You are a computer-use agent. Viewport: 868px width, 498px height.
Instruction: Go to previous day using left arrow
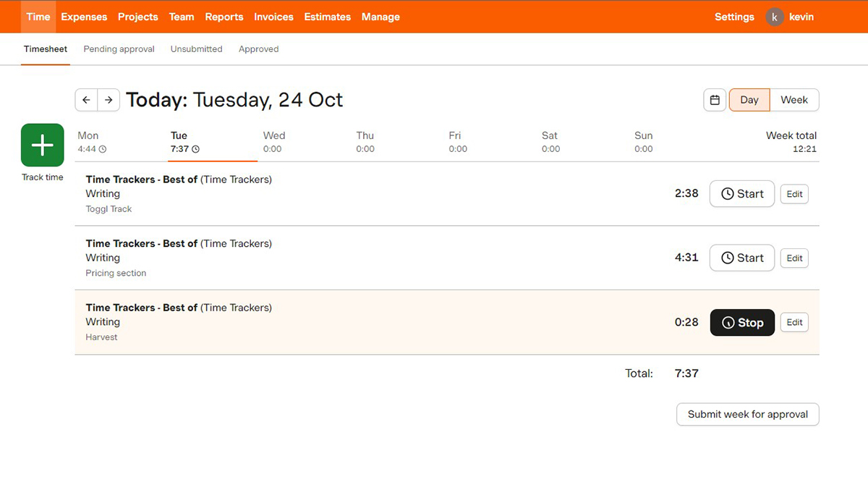tap(86, 99)
